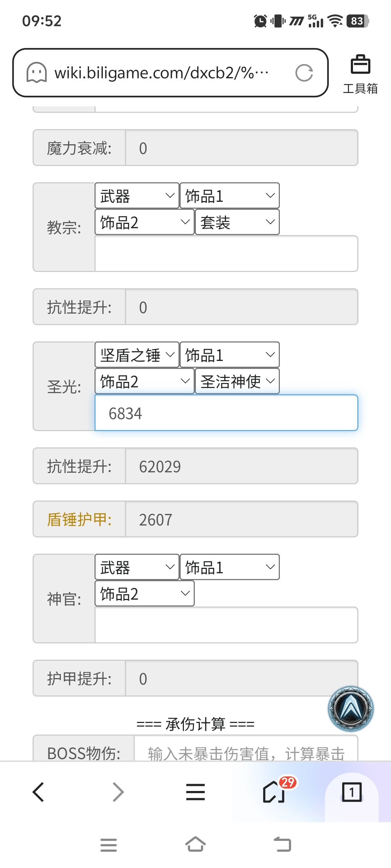The height and width of the screenshot is (868, 391).
Task: Open the 圣洁神使 set dropdown
Action: [237, 381]
